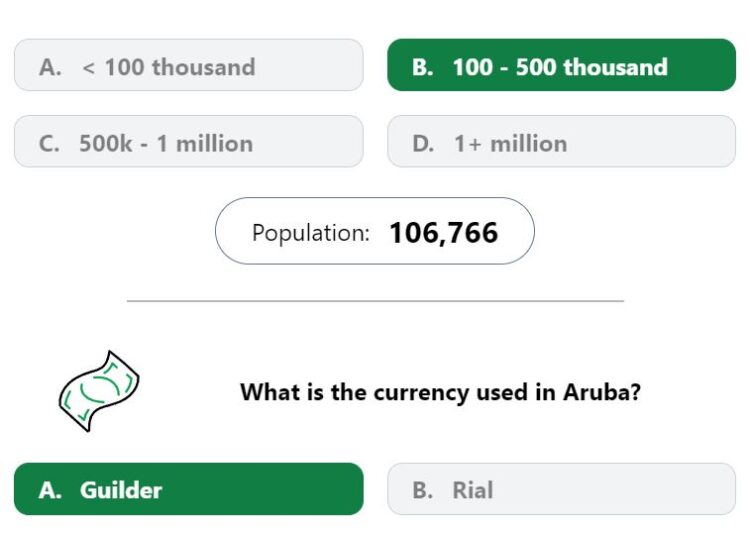Pick the "500k - 1 million" option
Viewport: 750px width, 536px height.
(x=189, y=142)
